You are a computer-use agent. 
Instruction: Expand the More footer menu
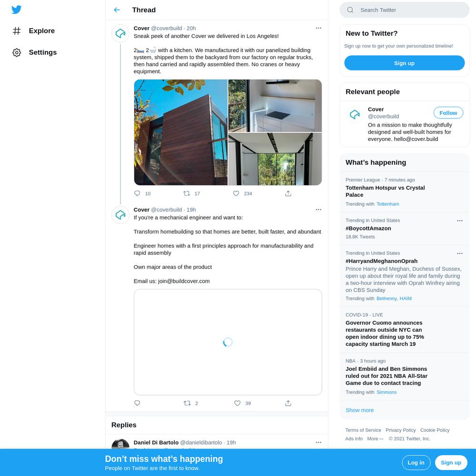coord(375,439)
